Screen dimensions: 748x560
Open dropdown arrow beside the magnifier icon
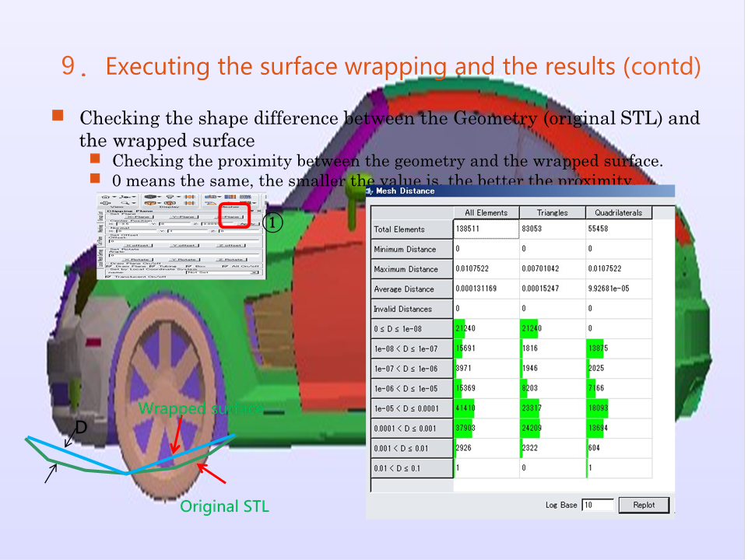pyautogui.click(x=135, y=203)
